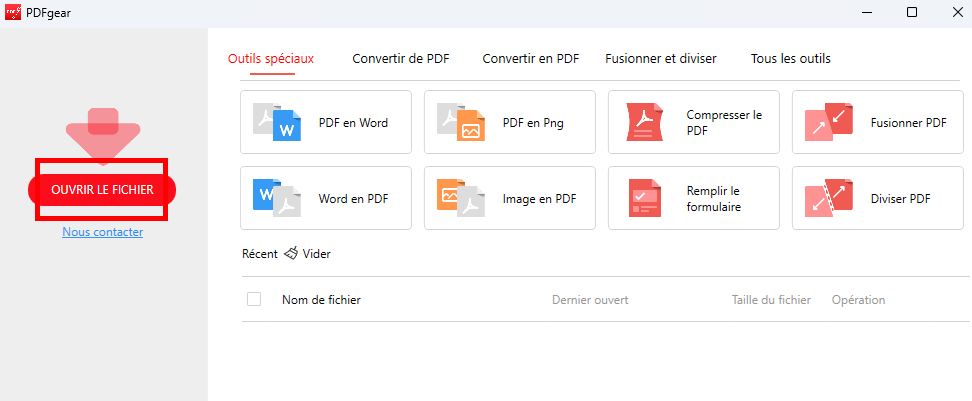Maximize the PDFgear window
972x401 pixels.
click(x=912, y=12)
